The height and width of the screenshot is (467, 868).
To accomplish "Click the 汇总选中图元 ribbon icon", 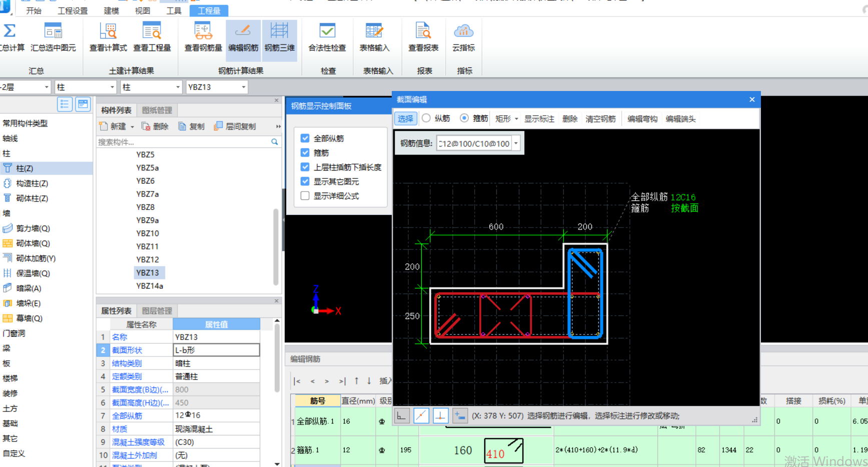I will pos(53,37).
